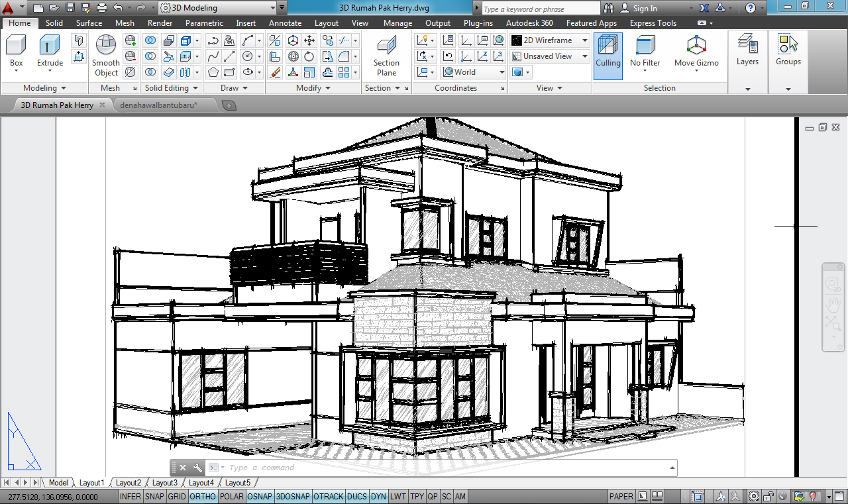Open the Layers panel icon
Image resolution: width=848 pixels, height=504 pixels.
pos(747,46)
